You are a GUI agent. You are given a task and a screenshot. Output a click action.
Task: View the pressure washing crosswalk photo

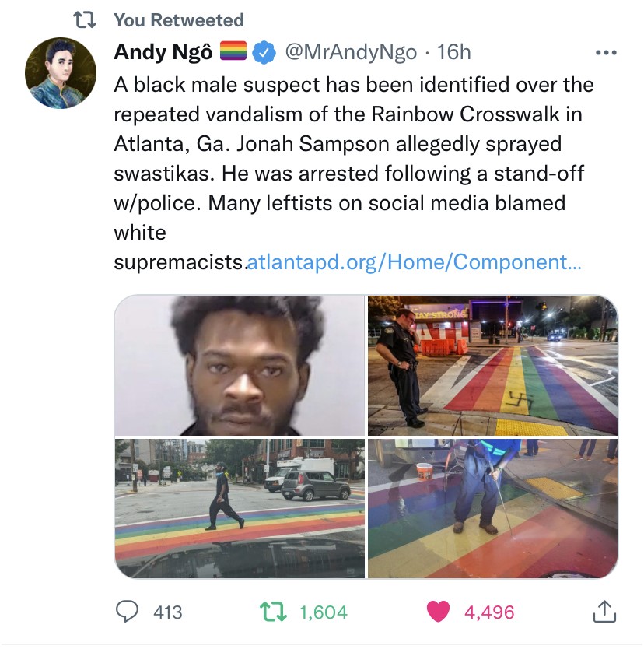492,508
